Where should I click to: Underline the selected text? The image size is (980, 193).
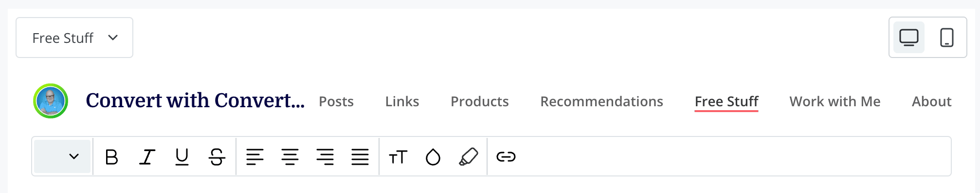coord(181,157)
